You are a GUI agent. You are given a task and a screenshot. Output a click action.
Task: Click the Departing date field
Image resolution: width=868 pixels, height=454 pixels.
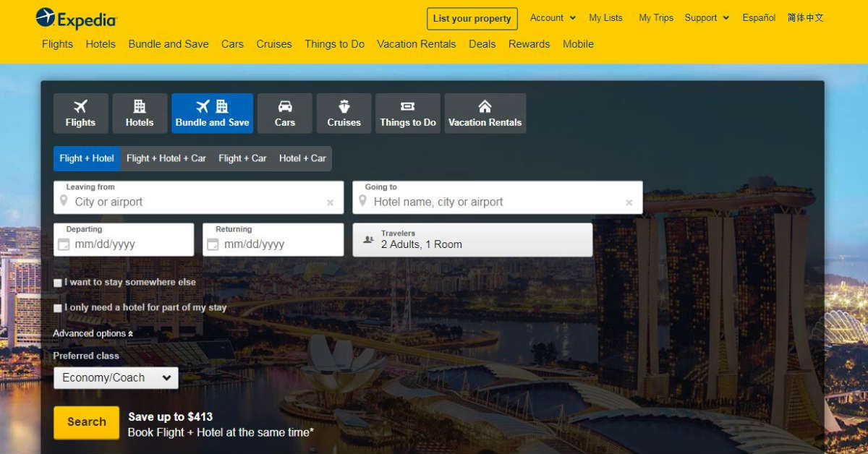coord(124,244)
